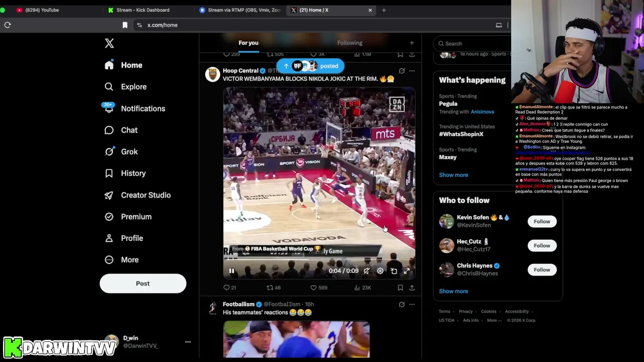View site information next to x.com/home
644x362 pixels.
tap(139, 25)
